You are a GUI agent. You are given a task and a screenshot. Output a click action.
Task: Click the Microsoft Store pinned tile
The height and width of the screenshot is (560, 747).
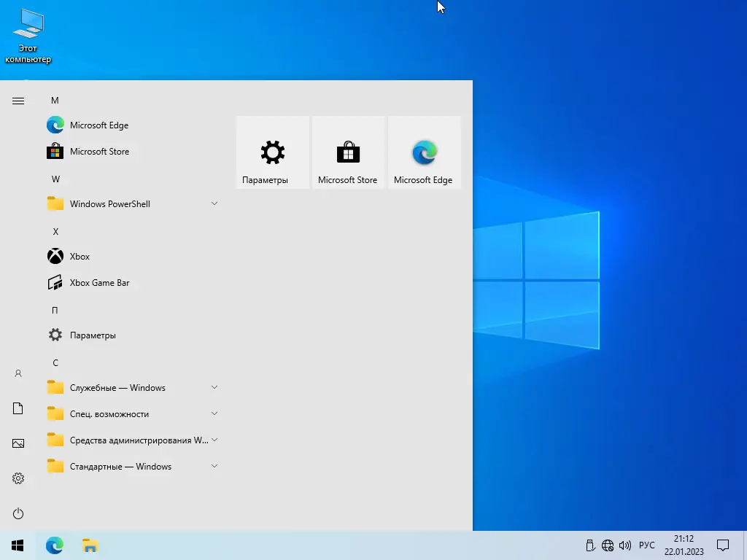click(x=348, y=152)
